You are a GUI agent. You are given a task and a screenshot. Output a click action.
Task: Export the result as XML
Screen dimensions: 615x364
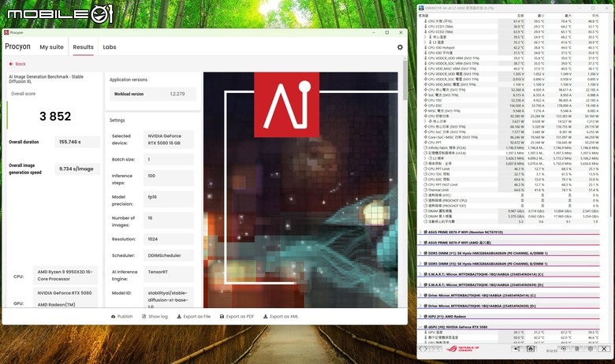[281, 316]
